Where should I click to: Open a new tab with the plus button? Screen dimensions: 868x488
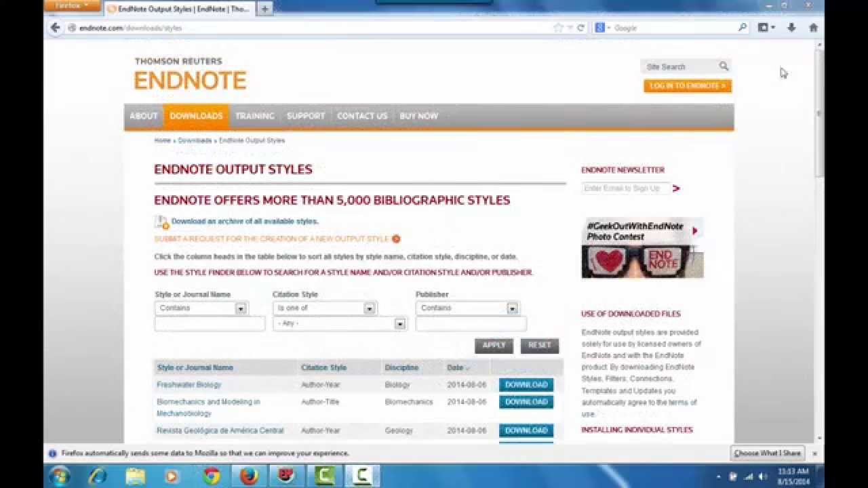tap(264, 9)
